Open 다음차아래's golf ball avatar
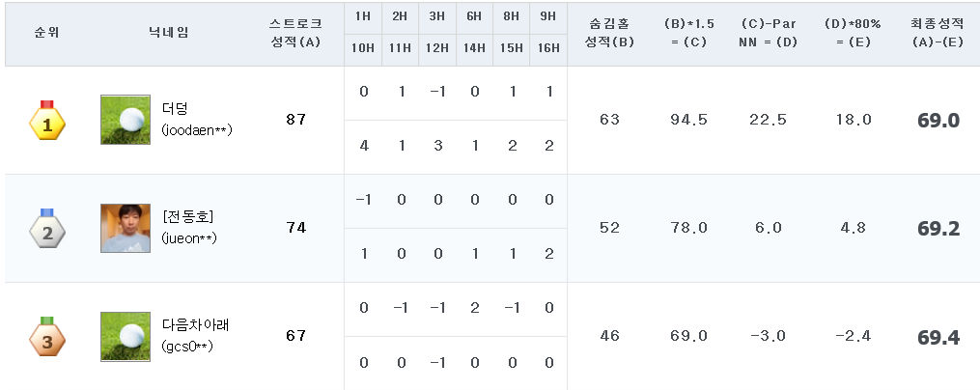 tap(126, 337)
